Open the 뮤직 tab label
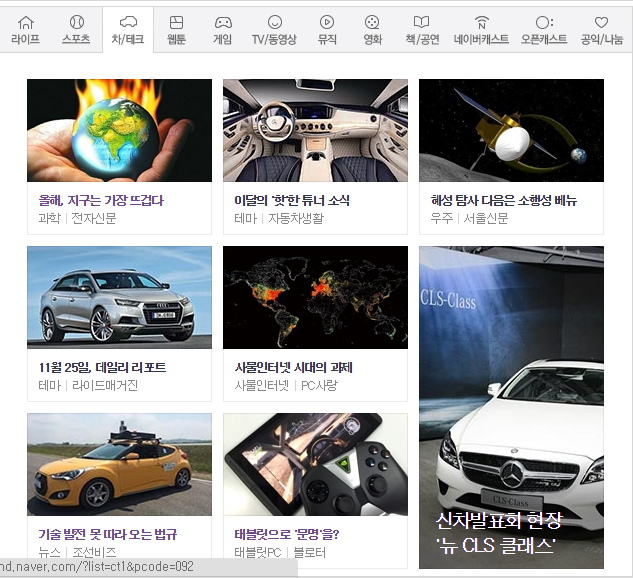Viewport: 633px width, 578px height. pos(327,39)
